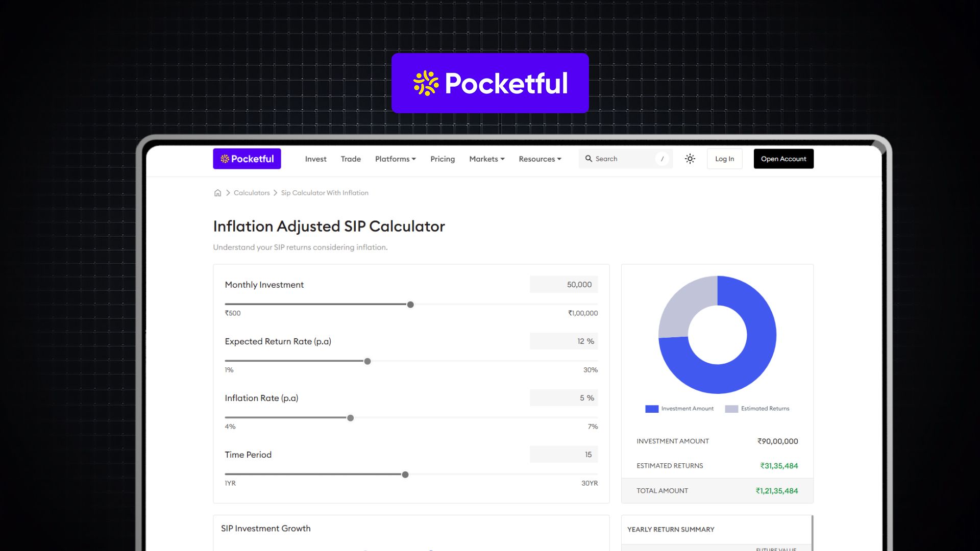Click the Log In button
The image size is (980, 551).
[x=724, y=159]
